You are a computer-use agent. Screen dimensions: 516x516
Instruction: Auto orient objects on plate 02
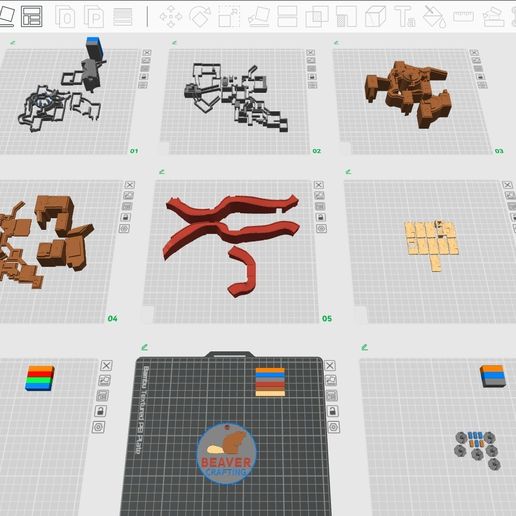point(311,60)
